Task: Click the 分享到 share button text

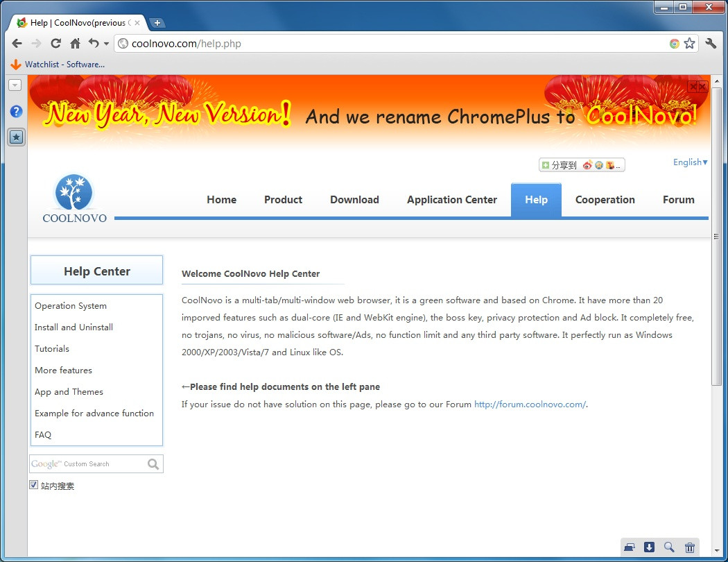Action: click(564, 165)
